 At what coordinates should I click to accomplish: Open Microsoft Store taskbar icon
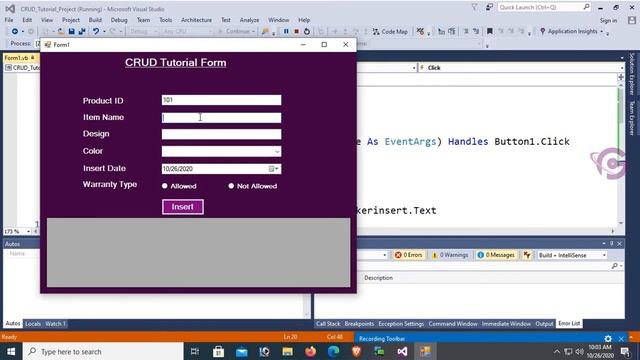pos(218,351)
